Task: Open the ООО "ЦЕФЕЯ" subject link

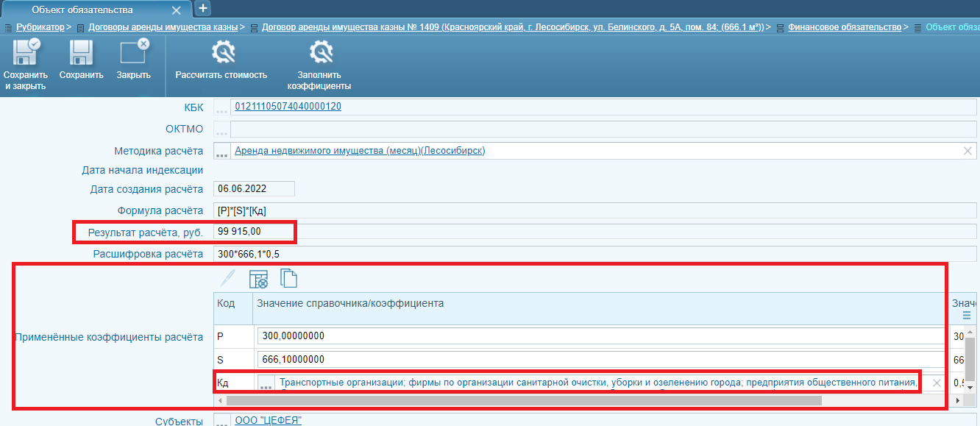Action: pyautogui.click(x=268, y=421)
